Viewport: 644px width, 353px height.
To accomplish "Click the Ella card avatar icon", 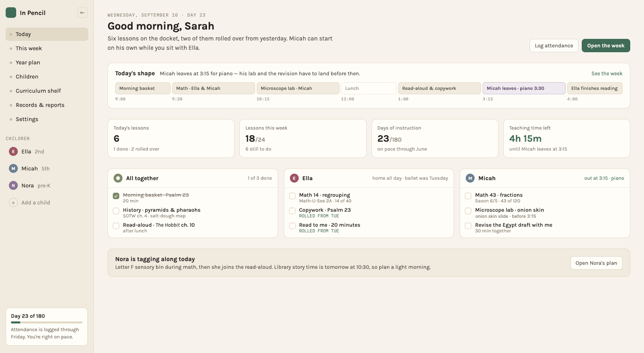I will click(x=294, y=178).
